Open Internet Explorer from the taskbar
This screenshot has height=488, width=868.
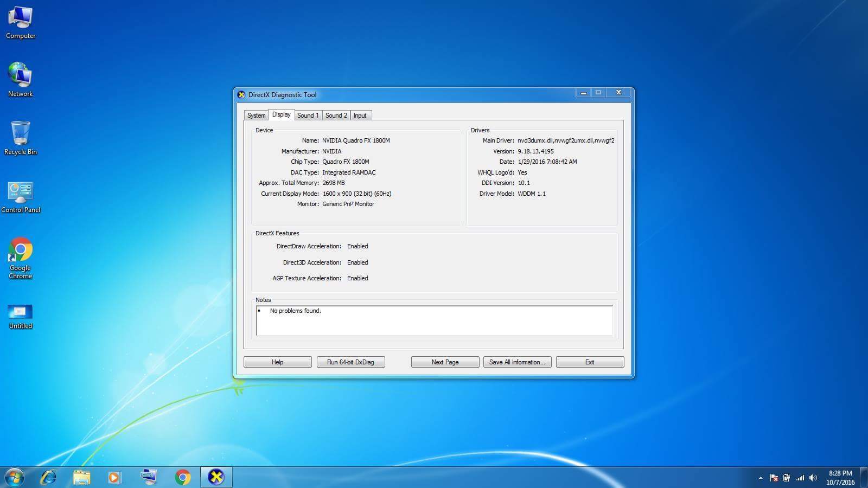48,477
